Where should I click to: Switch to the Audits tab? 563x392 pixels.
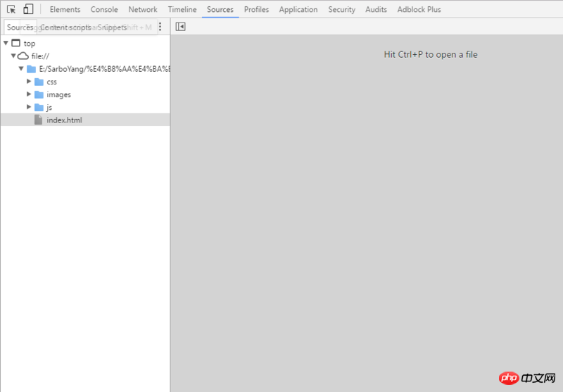point(376,9)
